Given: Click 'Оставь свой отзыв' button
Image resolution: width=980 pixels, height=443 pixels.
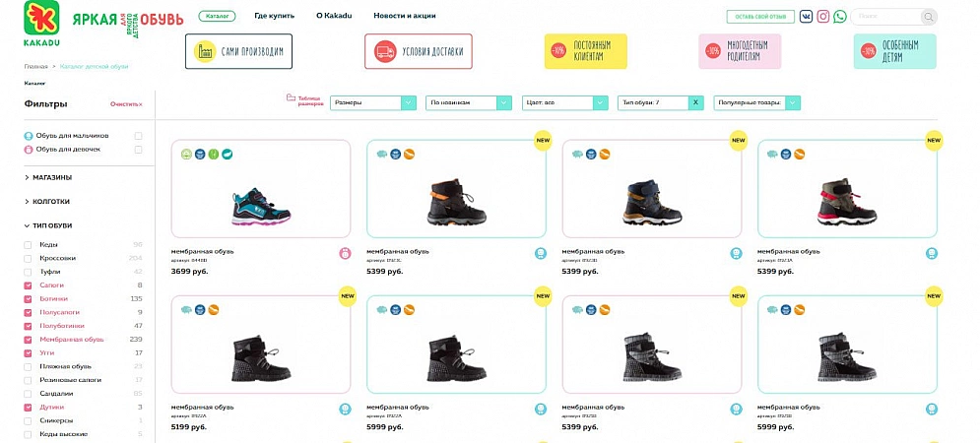Looking at the screenshot, I should tap(759, 17).
